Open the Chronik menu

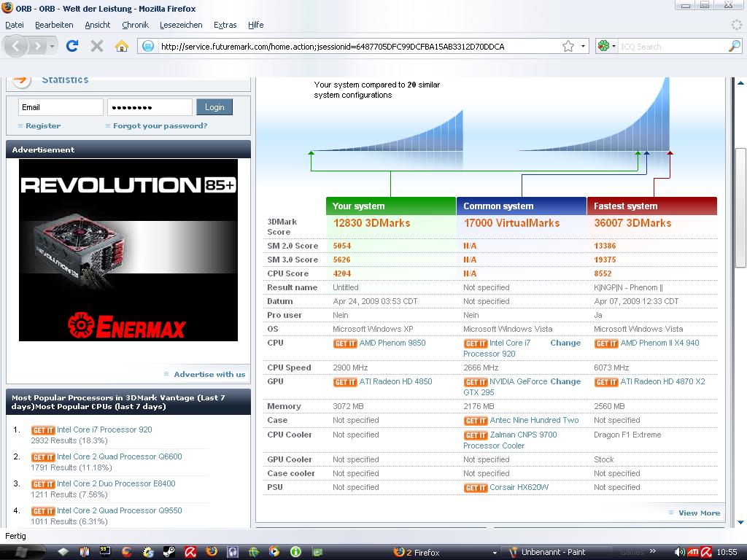(x=135, y=25)
